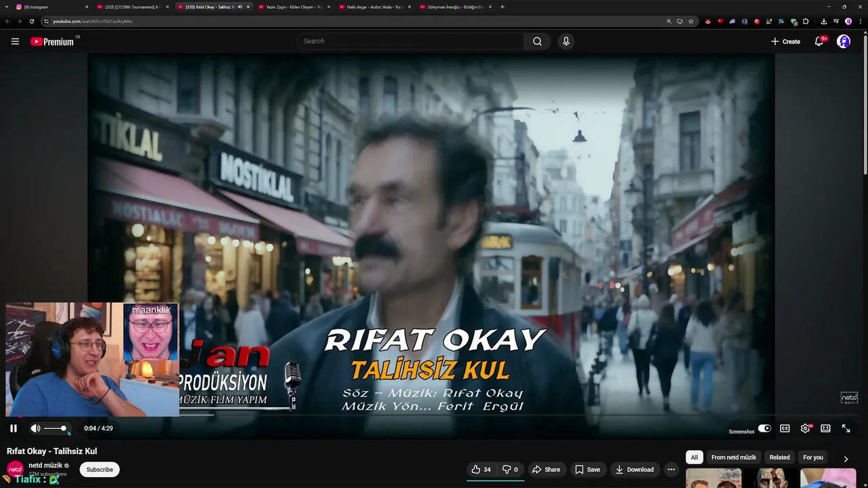The image size is (868, 488).
Task: Take a video screenshot
Action: pyautogui.click(x=741, y=432)
